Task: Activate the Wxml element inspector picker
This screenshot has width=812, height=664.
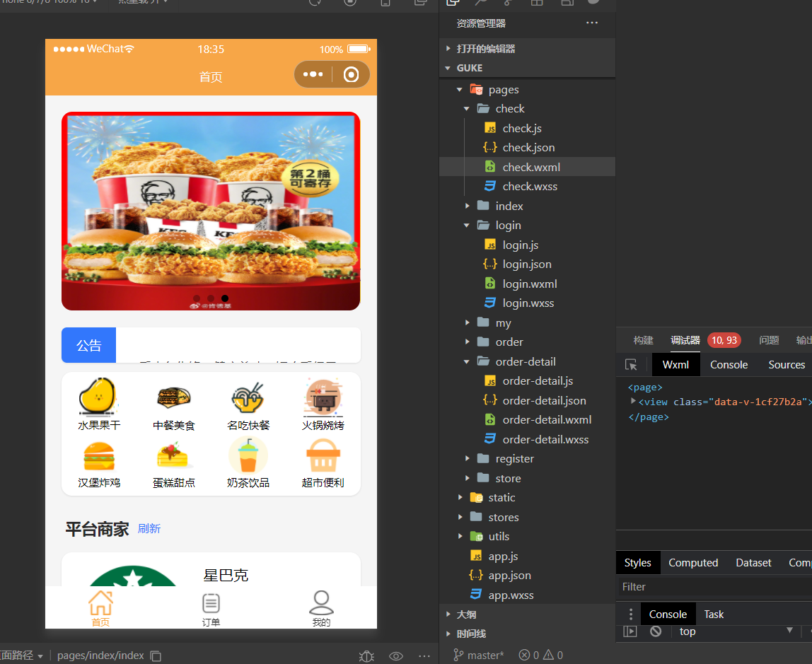Action: tap(631, 365)
